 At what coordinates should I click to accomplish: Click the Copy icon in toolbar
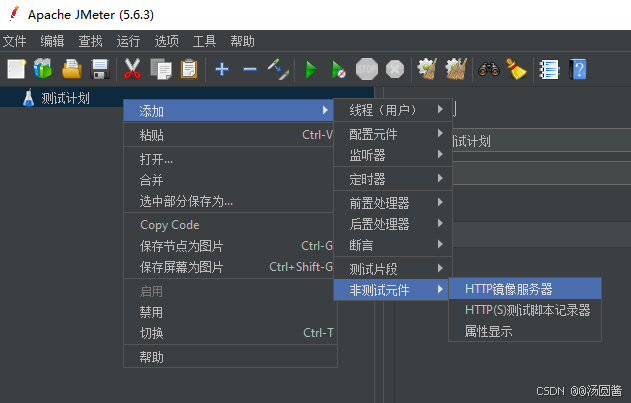pos(161,69)
